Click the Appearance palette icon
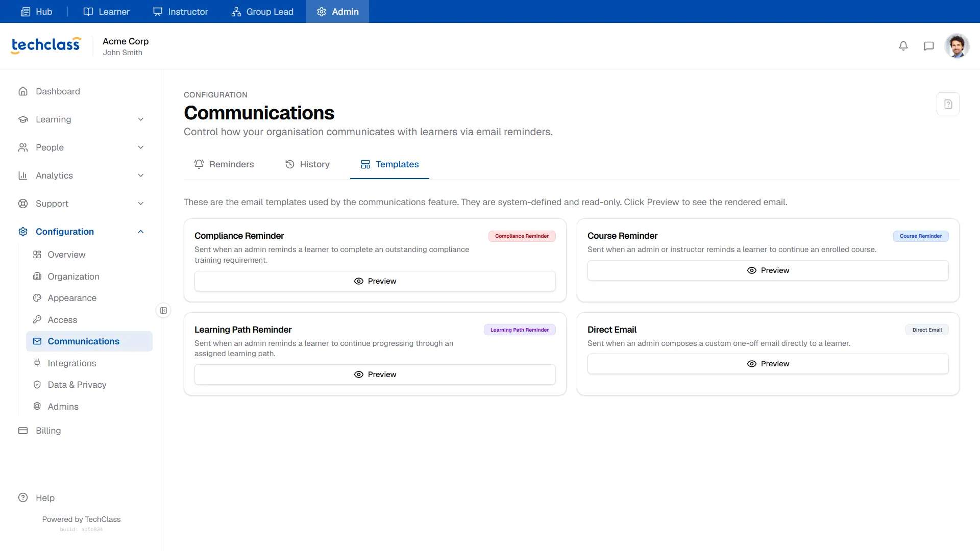 click(x=37, y=298)
